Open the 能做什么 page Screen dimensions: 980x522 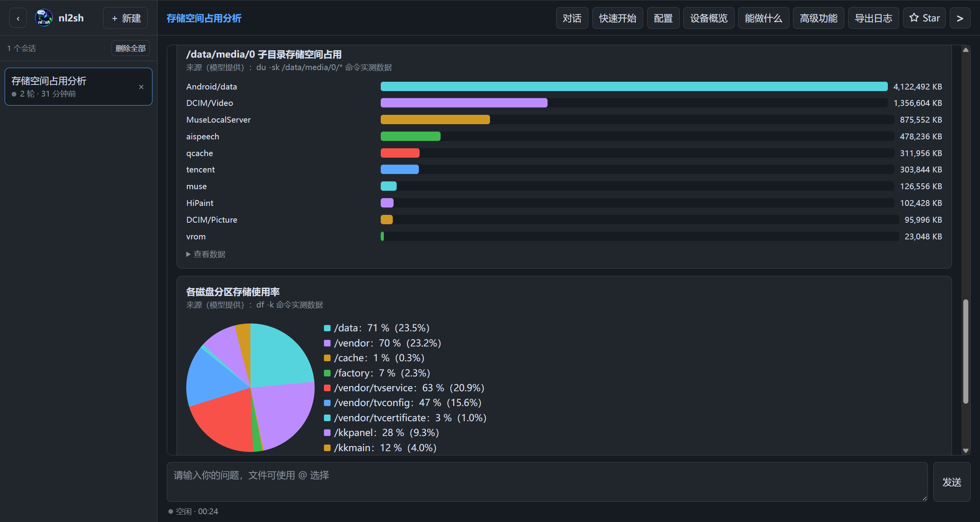coord(763,18)
